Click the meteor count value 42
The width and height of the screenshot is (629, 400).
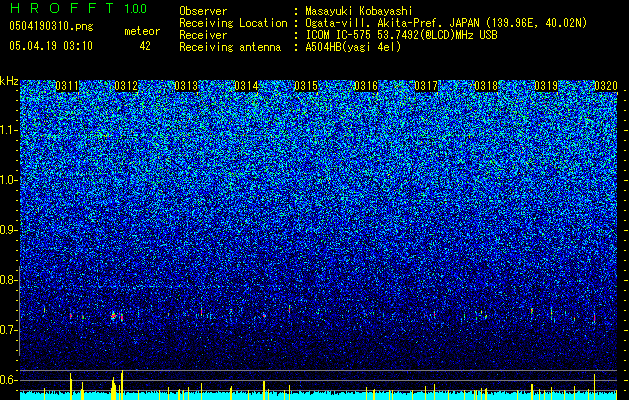(145, 46)
